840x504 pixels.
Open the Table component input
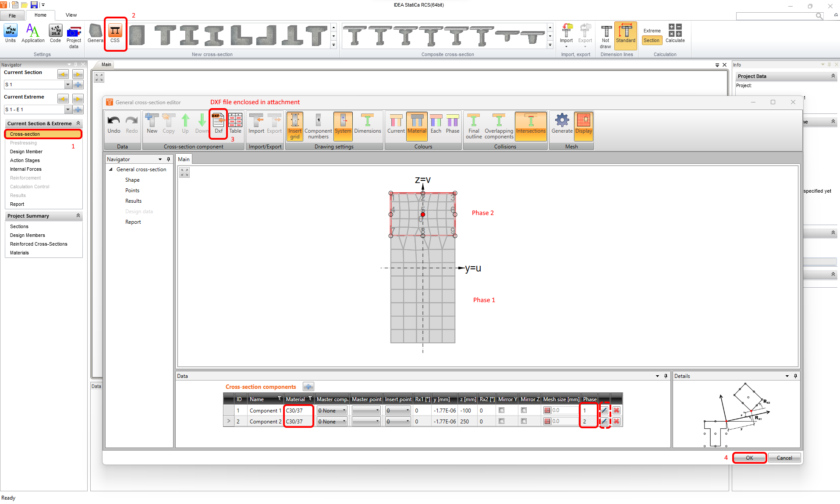[x=235, y=124]
